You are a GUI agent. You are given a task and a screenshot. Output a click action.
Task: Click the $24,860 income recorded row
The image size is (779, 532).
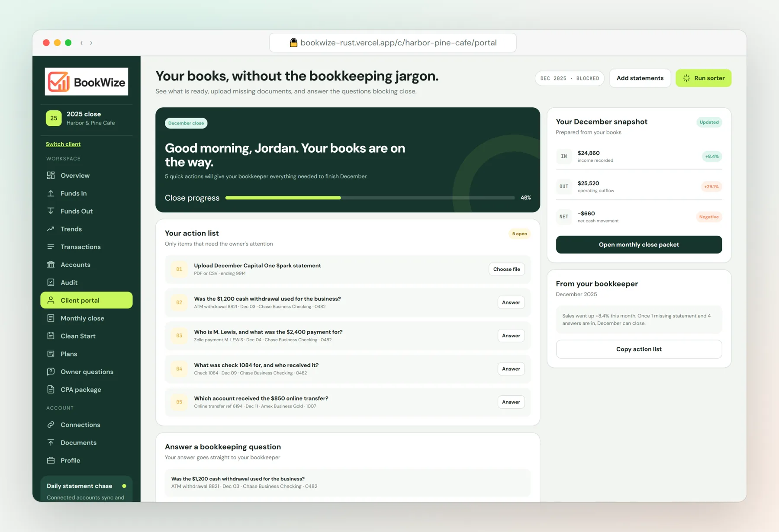point(639,156)
